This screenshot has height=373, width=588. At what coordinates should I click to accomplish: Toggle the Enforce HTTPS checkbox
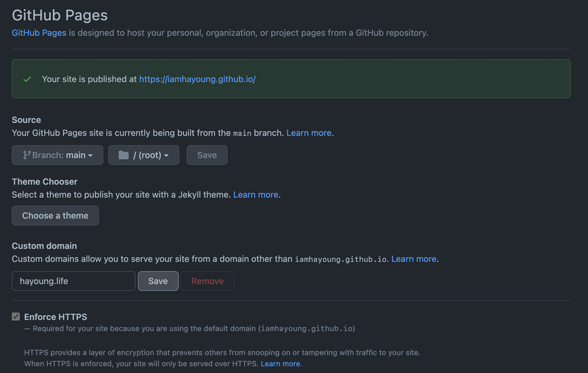pos(16,316)
